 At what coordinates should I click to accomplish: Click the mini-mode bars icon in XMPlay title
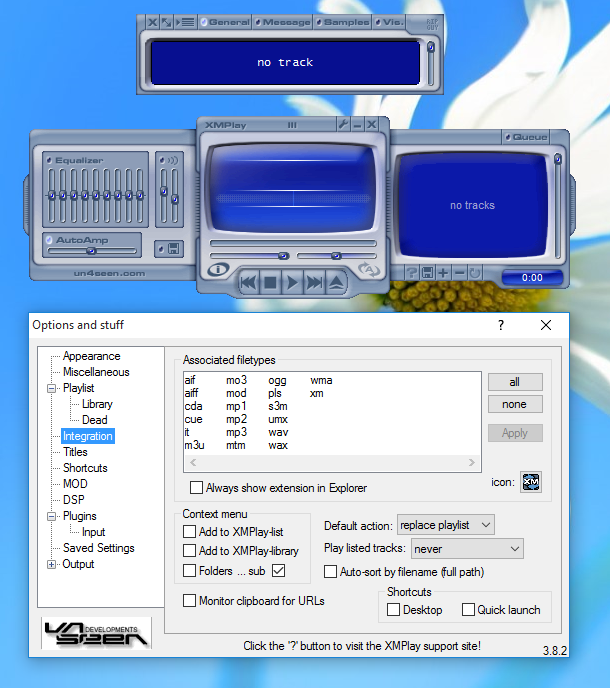[292, 125]
